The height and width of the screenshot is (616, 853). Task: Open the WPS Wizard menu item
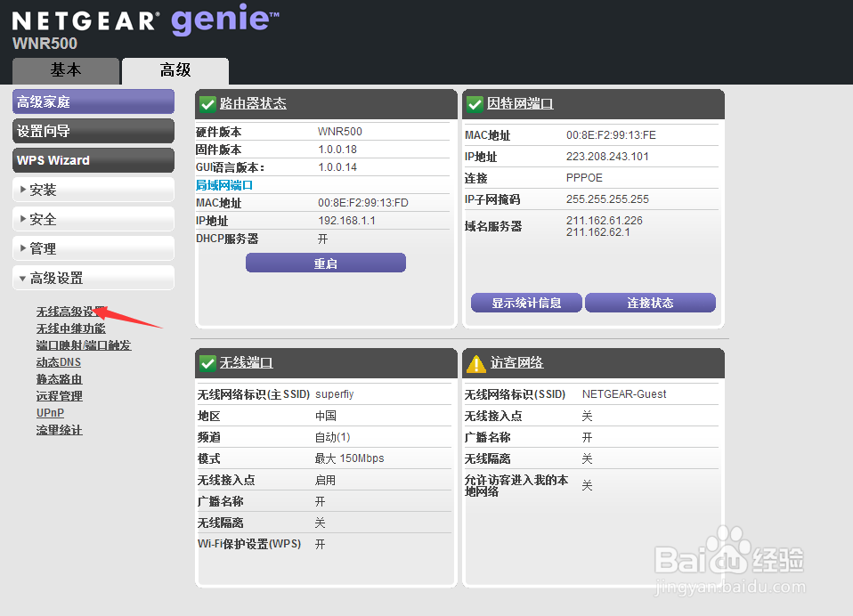coord(93,160)
